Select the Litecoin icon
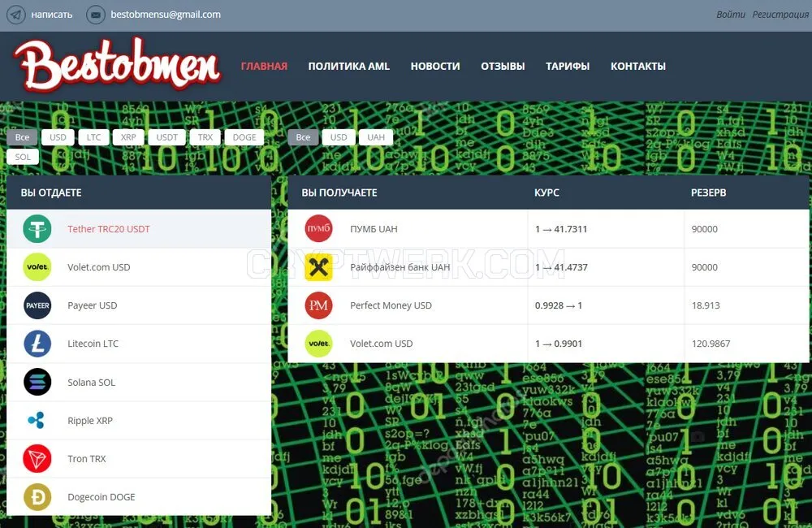 (x=37, y=344)
